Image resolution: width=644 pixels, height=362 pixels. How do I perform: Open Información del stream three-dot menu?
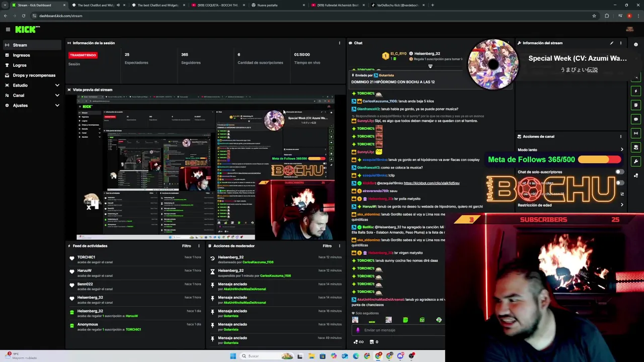621,43
